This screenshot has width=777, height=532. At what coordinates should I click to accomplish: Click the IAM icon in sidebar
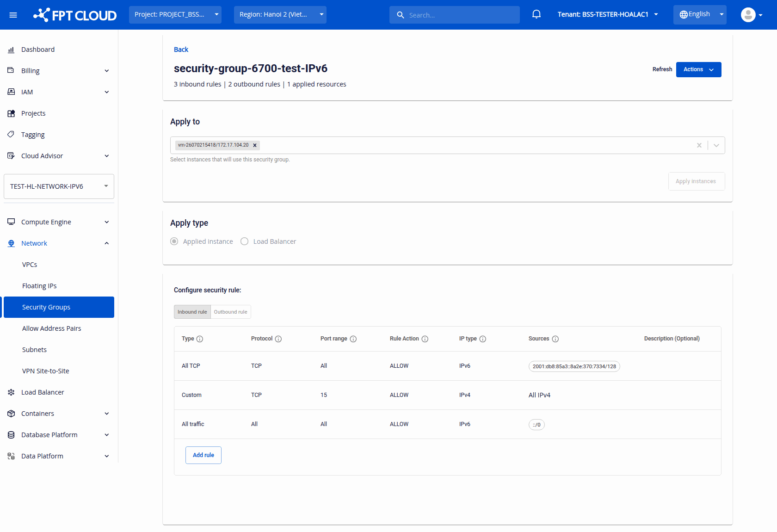11,92
